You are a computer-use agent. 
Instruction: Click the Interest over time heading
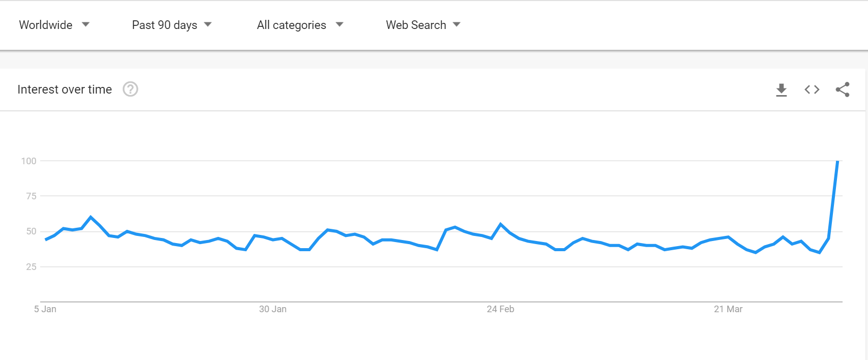click(x=65, y=89)
